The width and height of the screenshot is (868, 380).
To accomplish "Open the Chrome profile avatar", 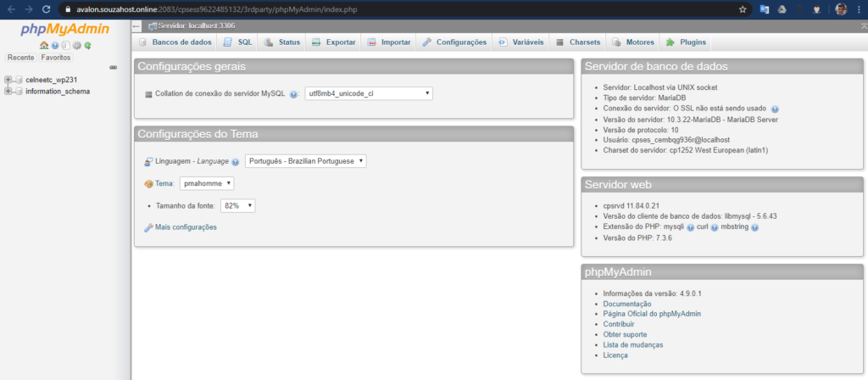I will [841, 9].
